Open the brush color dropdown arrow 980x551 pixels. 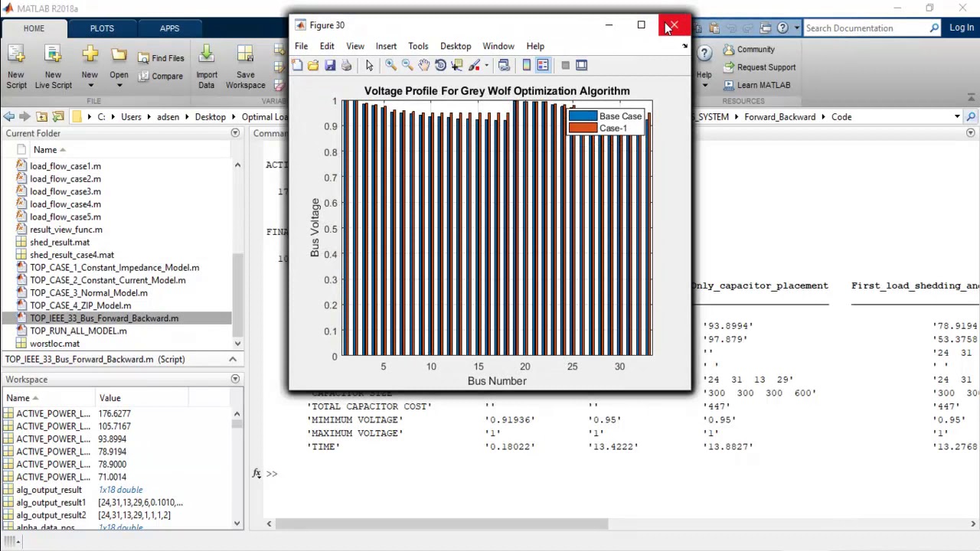pyautogui.click(x=486, y=66)
